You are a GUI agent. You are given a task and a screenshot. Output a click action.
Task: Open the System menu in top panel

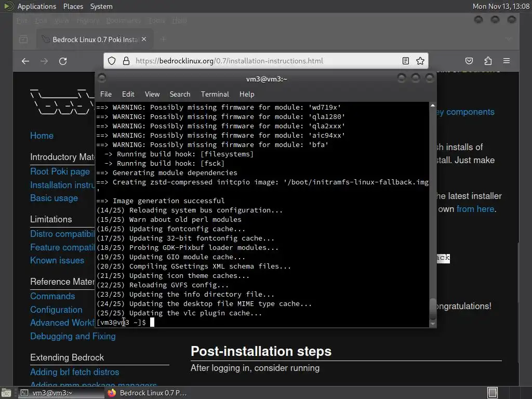(101, 6)
